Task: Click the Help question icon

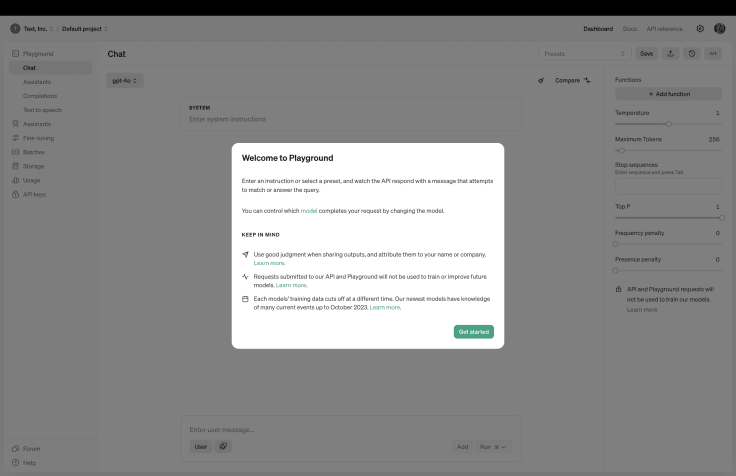Action: 15,463
